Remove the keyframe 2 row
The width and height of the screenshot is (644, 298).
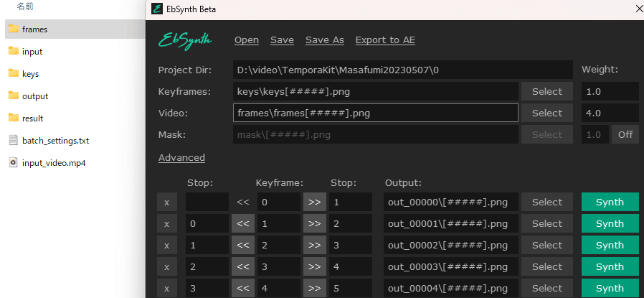click(x=167, y=245)
